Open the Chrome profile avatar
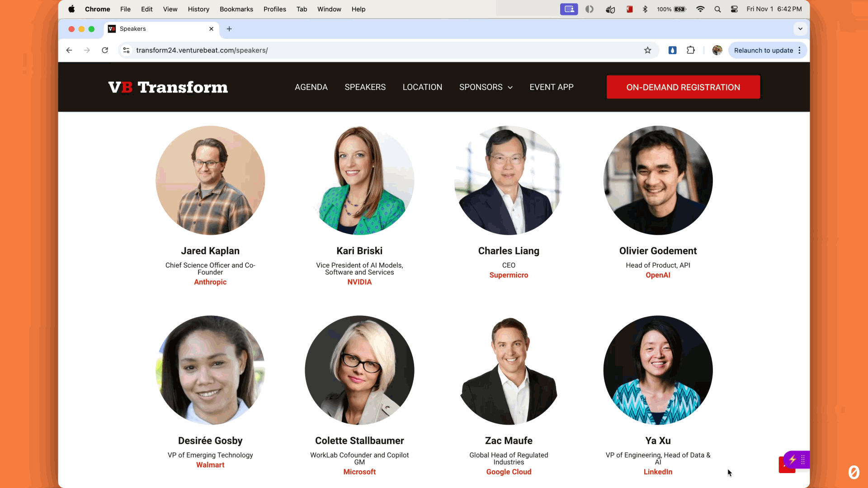Image resolution: width=868 pixels, height=488 pixels. tap(717, 50)
